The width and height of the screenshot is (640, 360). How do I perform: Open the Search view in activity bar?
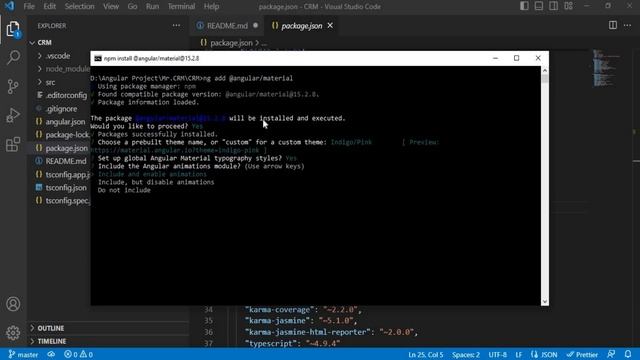point(13,58)
